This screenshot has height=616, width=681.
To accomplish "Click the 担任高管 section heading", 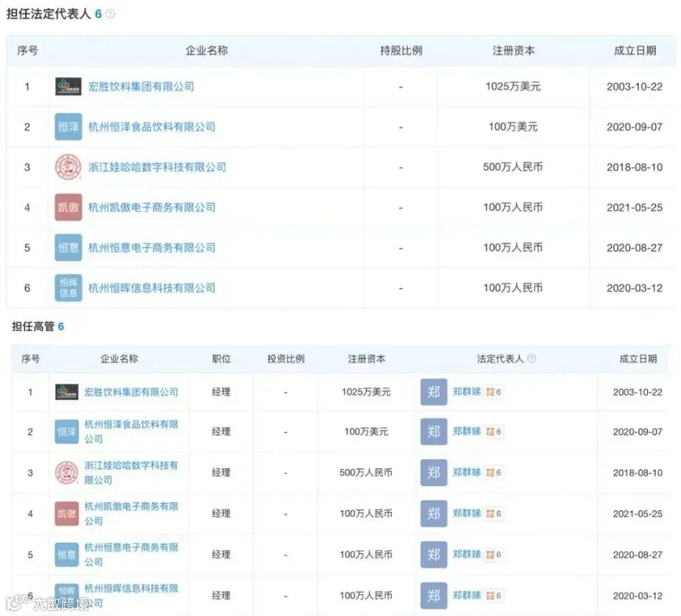I will tap(33, 326).
